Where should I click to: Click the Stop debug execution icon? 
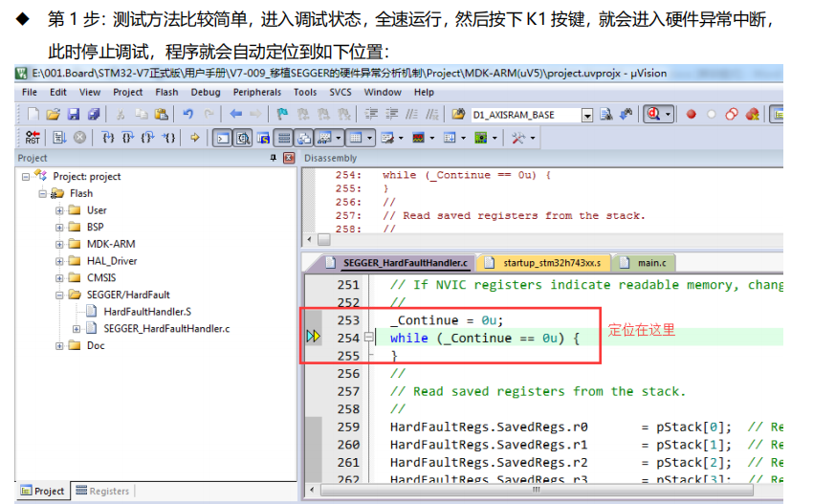79,138
